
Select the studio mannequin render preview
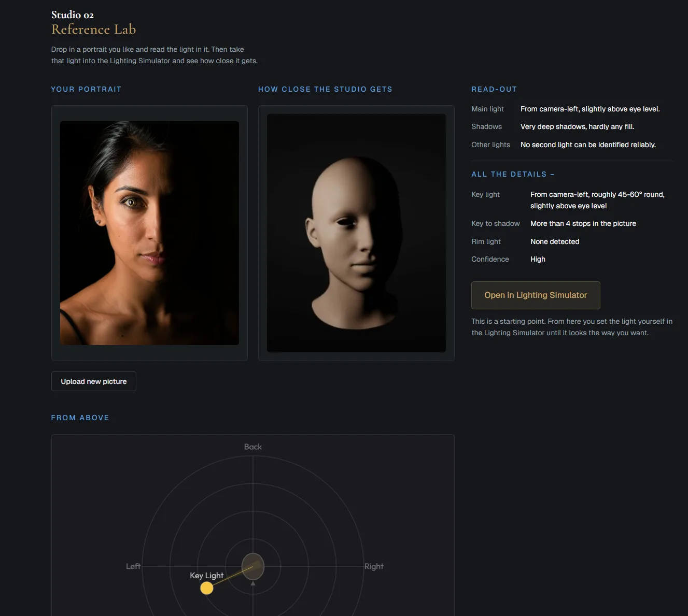356,233
